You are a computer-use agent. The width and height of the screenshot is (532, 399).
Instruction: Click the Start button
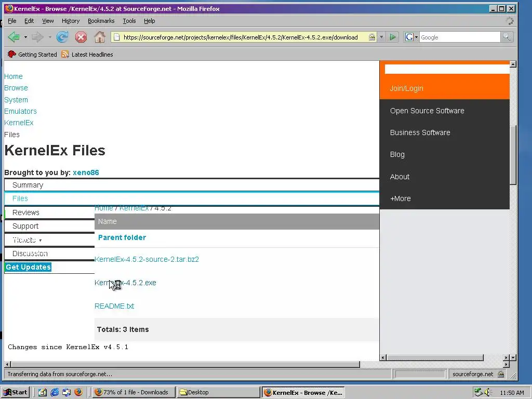15,392
